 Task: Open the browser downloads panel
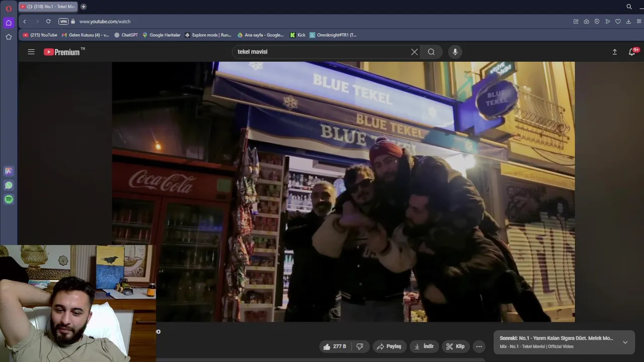coord(628,21)
